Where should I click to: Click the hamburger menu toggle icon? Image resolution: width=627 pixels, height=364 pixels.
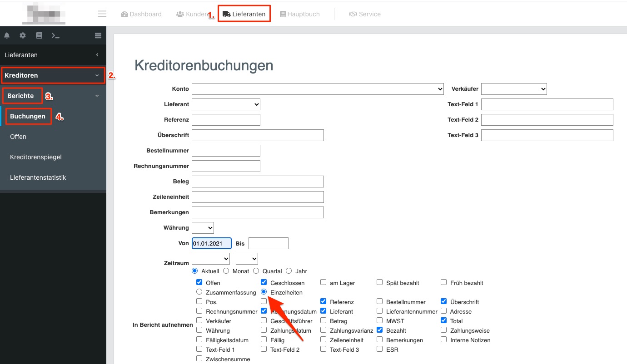(x=102, y=14)
